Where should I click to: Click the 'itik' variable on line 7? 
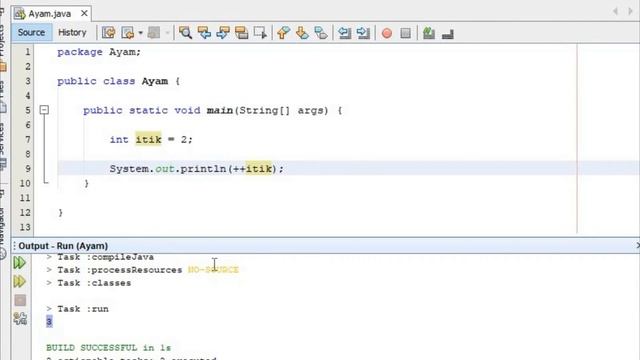coord(148,140)
